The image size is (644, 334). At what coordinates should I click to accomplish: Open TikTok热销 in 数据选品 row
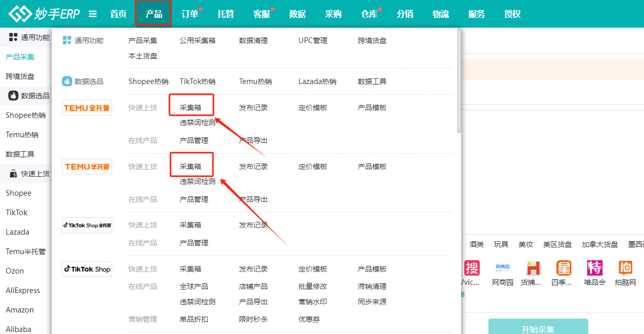point(198,81)
